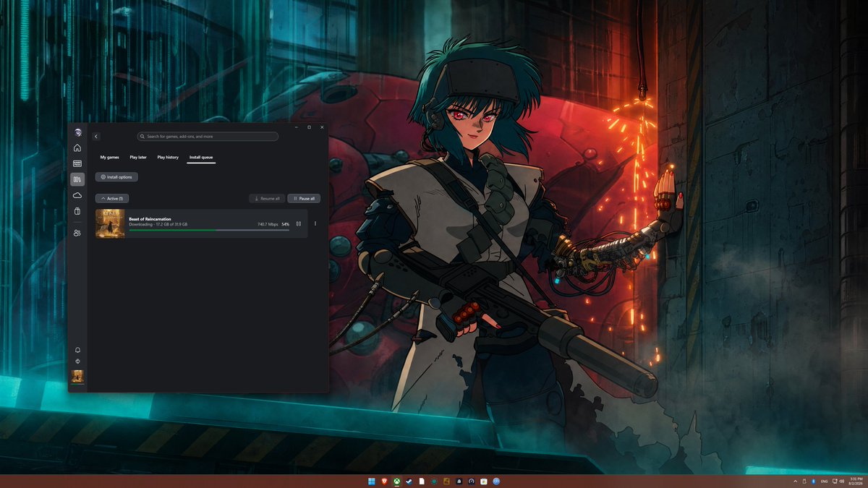Open the teal circular taskbar icon
The height and width of the screenshot is (488, 868).
(434, 481)
